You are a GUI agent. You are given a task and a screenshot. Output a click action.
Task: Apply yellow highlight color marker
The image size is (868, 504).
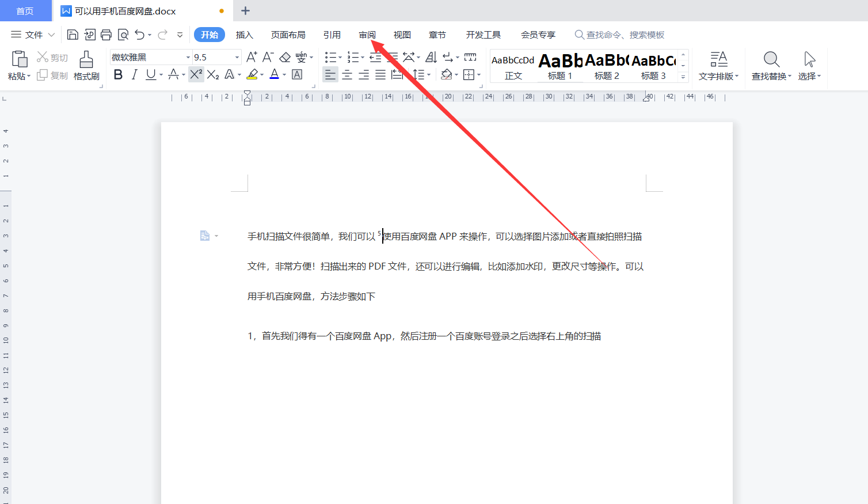[x=252, y=74]
